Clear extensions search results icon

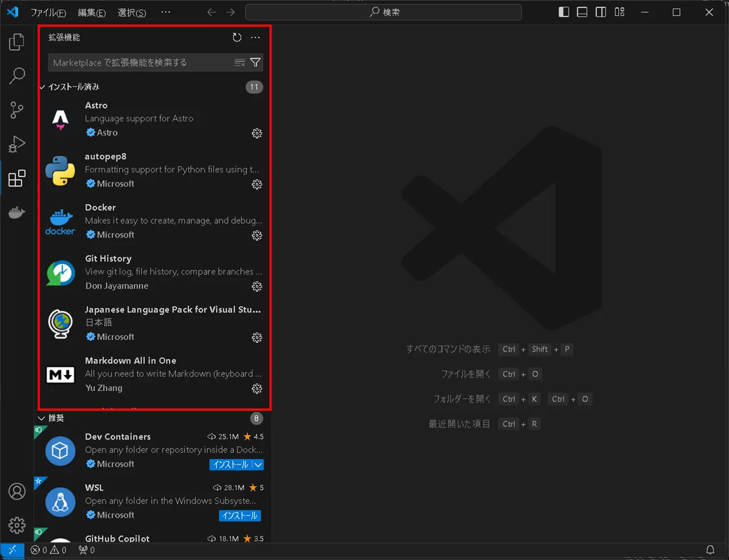(240, 63)
